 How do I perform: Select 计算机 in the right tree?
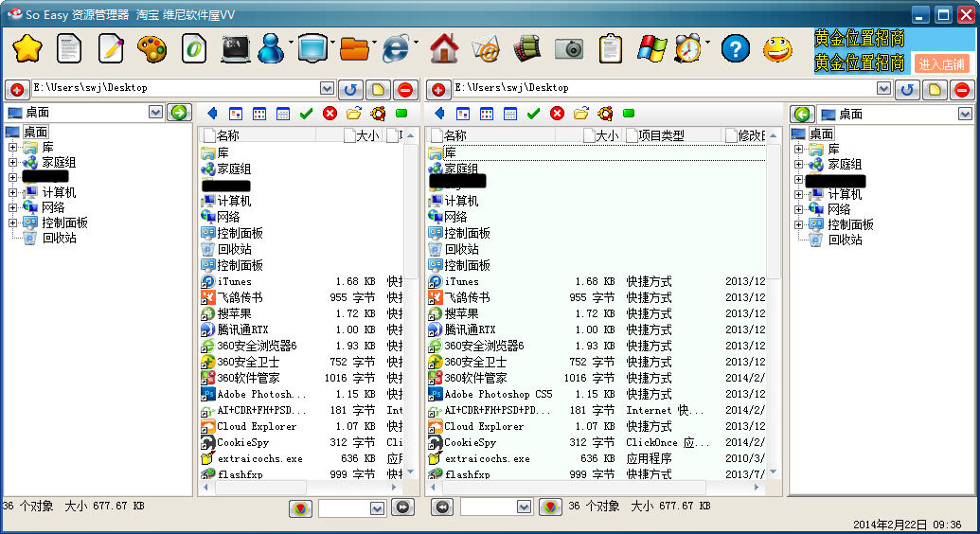845,194
